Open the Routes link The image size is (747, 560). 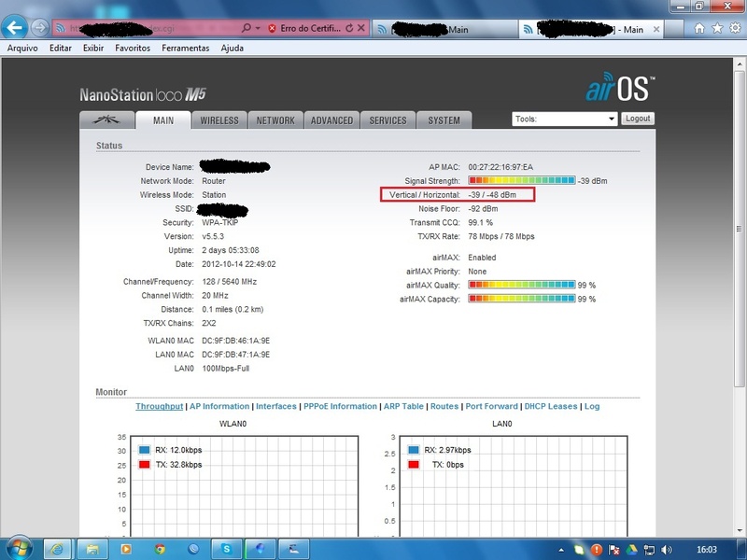[444, 406]
